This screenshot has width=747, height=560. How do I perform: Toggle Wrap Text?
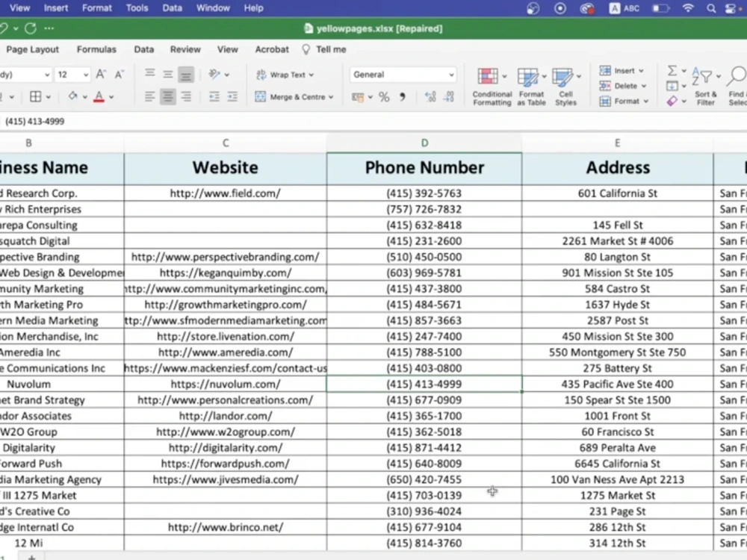click(x=285, y=75)
